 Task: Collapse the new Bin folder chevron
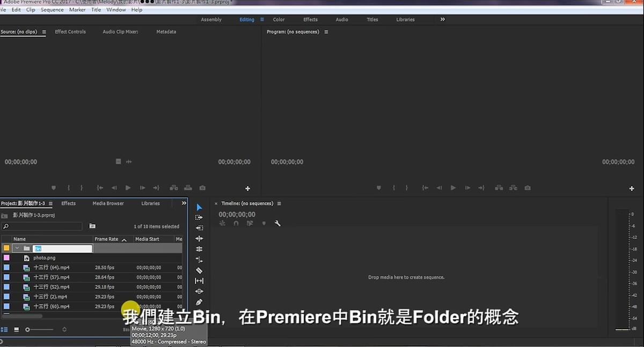pyautogui.click(x=17, y=248)
